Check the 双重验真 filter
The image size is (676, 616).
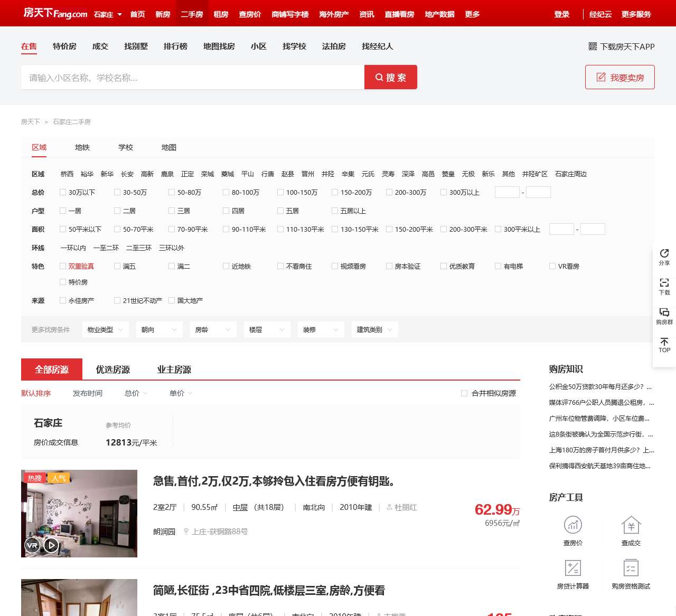(63, 266)
